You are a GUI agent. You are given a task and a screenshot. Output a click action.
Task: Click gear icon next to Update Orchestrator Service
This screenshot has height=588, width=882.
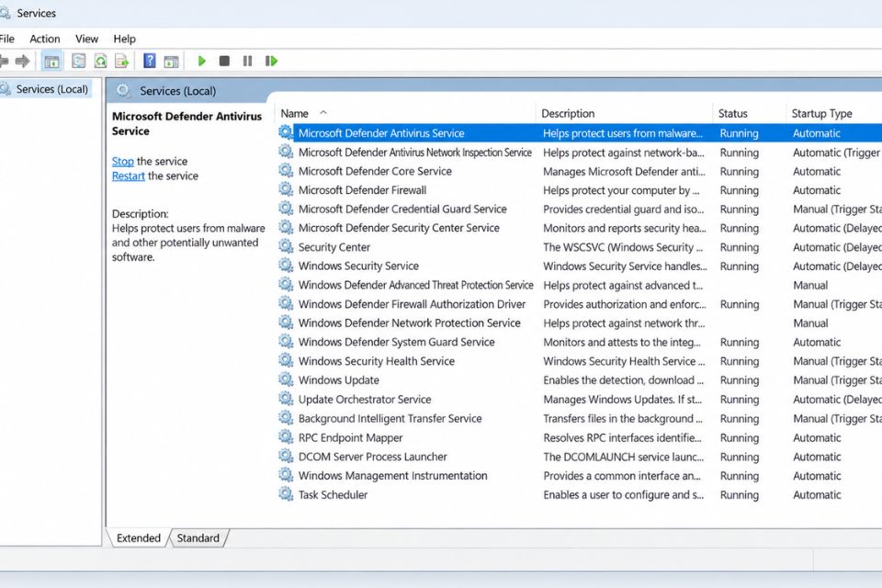[286, 399]
